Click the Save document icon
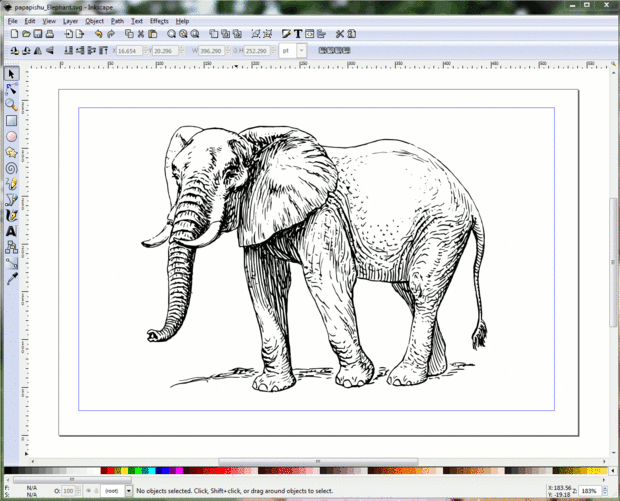 coord(38,34)
